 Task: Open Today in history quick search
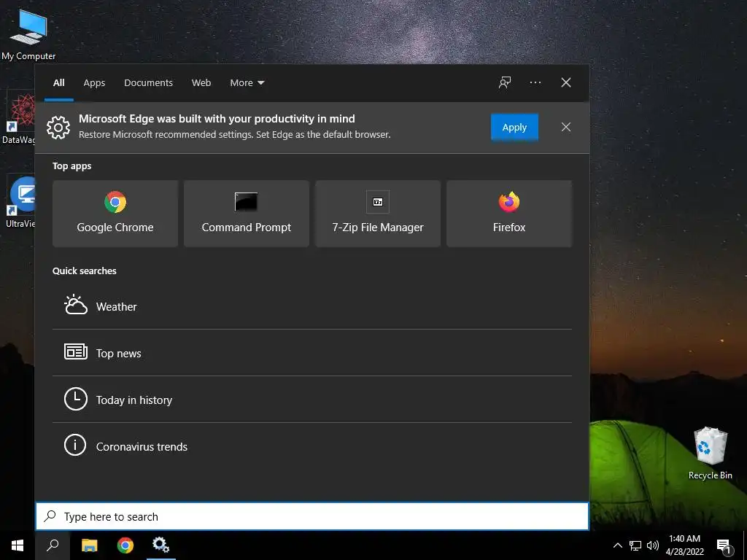312,400
